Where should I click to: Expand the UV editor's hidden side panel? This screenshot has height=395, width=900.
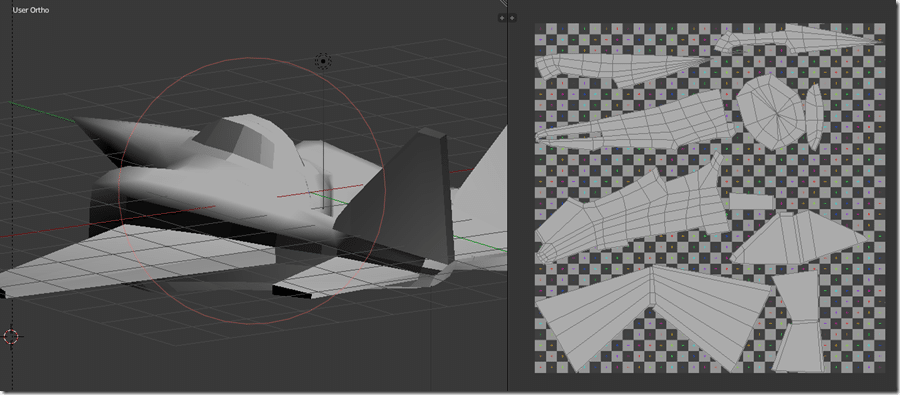point(512,18)
